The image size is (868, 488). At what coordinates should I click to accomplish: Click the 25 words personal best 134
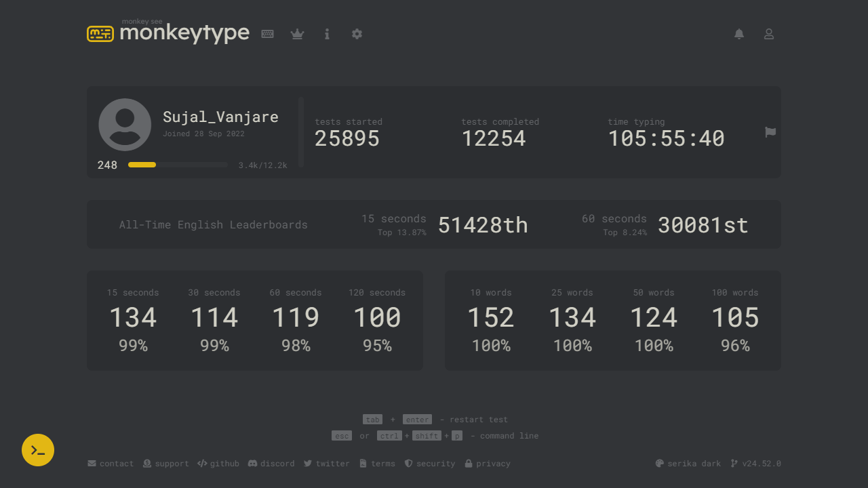(572, 317)
